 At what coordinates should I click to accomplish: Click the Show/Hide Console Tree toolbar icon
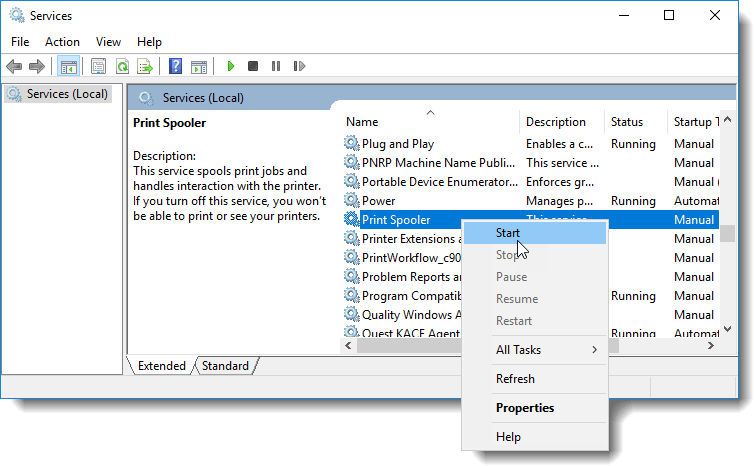pyautogui.click(x=68, y=67)
